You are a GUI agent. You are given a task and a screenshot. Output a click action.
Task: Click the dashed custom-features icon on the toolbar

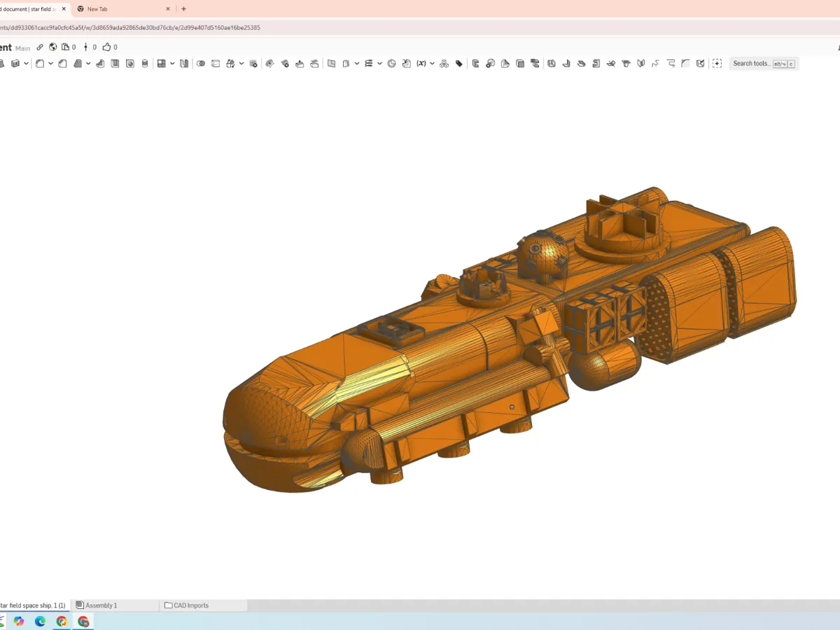click(717, 63)
